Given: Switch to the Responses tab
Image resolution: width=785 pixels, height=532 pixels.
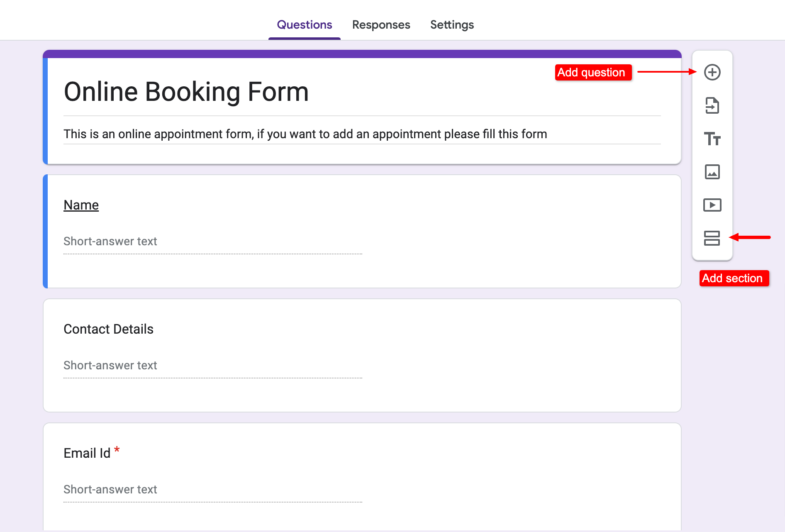Looking at the screenshot, I should click(381, 24).
